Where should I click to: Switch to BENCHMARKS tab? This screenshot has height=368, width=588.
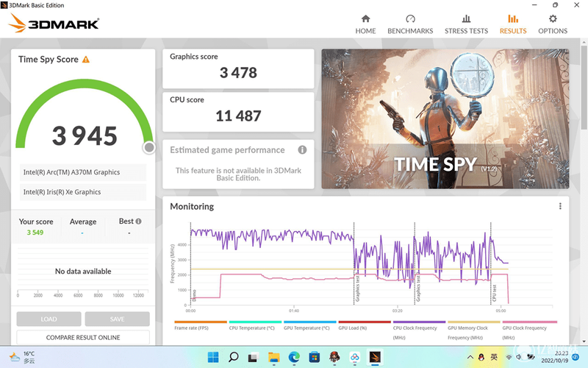410,25
